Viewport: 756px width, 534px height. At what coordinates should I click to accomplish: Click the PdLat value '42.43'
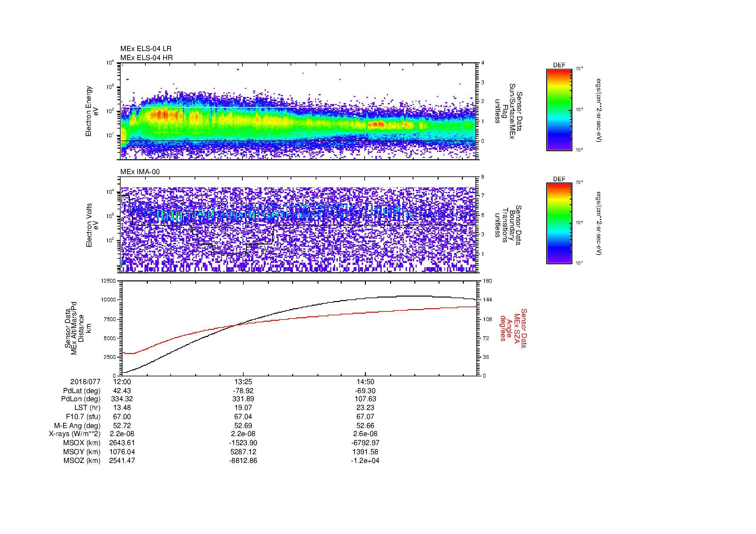pyautogui.click(x=122, y=391)
